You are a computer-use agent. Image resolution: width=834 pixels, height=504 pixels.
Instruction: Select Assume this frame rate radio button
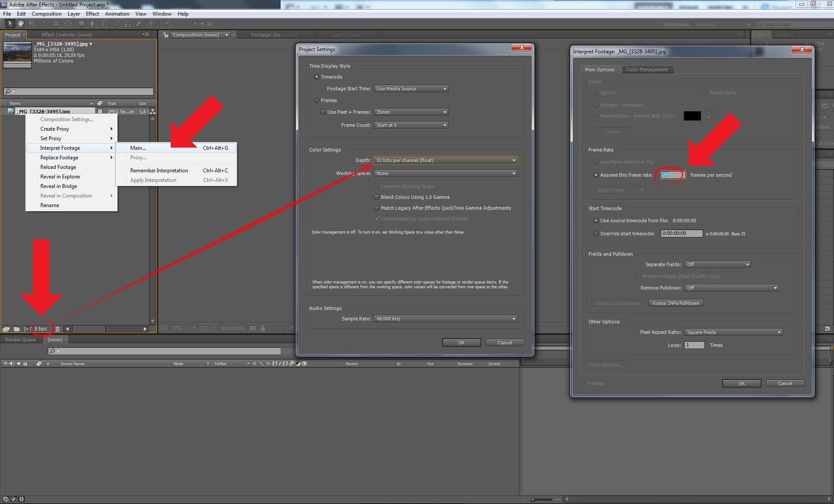click(596, 175)
